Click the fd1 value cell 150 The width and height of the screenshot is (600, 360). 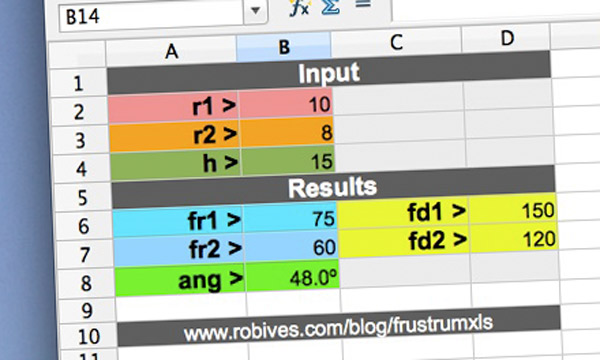pos(513,209)
